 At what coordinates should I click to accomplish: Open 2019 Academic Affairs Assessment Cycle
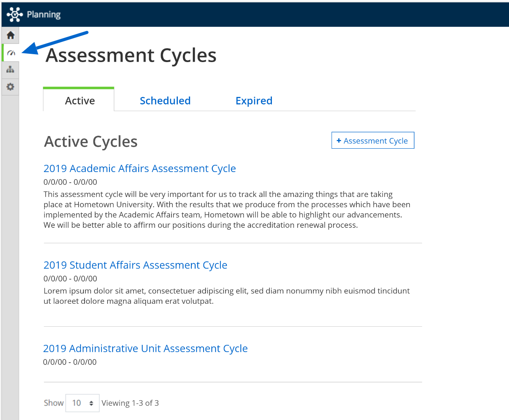140,168
